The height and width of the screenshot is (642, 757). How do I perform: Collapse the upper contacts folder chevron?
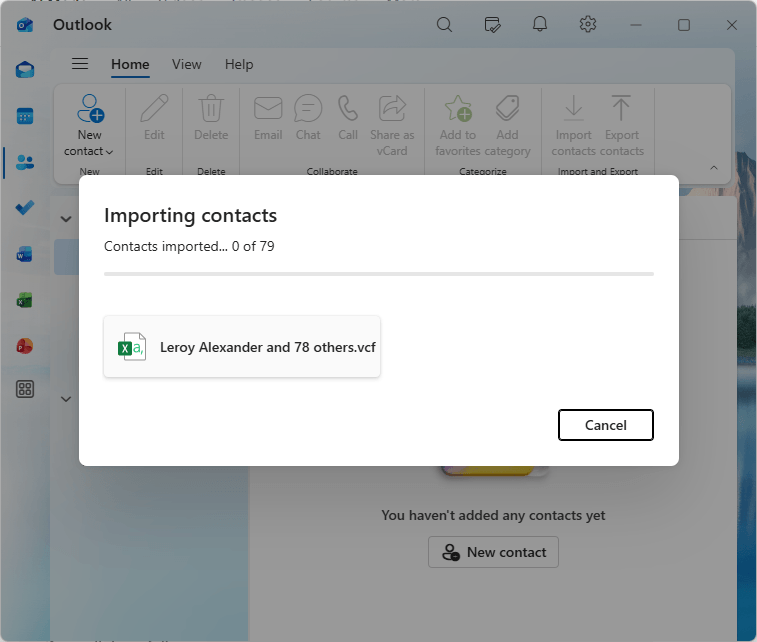click(66, 219)
